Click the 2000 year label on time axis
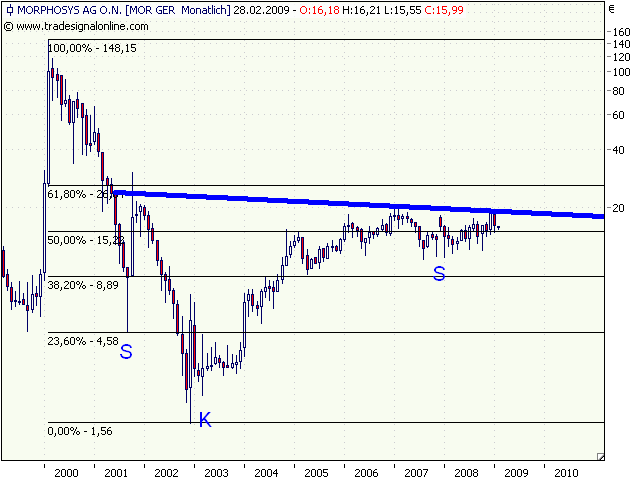 point(66,473)
